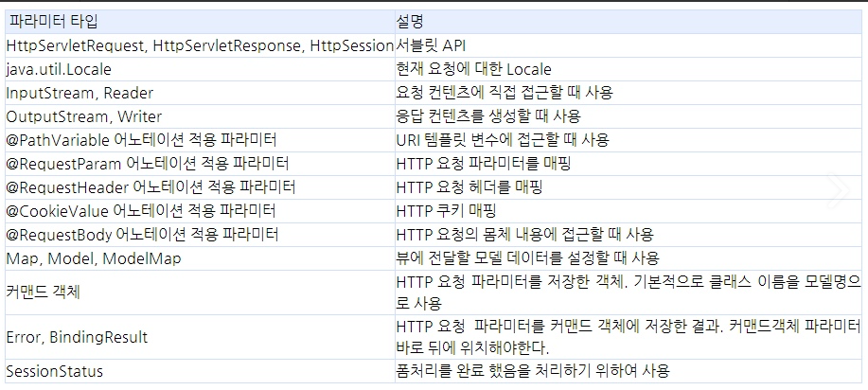Viewport: 868px width, 390px height.
Task: Click the java.util.Locale cell
Action: (x=200, y=69)
